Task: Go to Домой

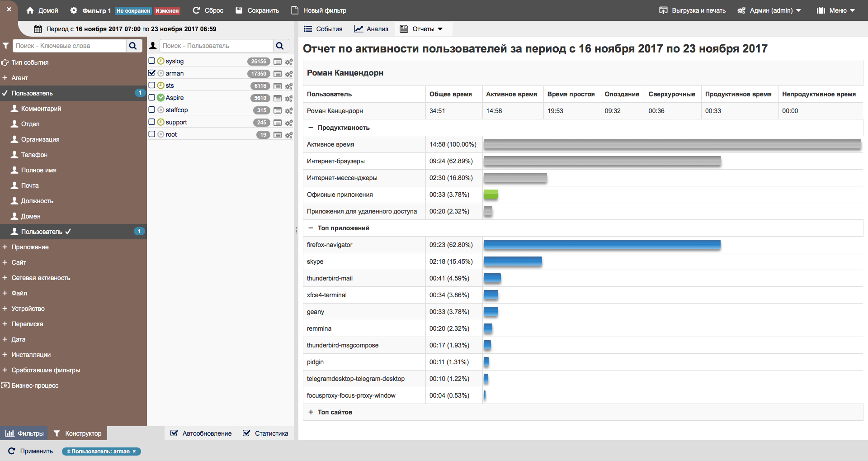Action: click(x=42, y=10)
